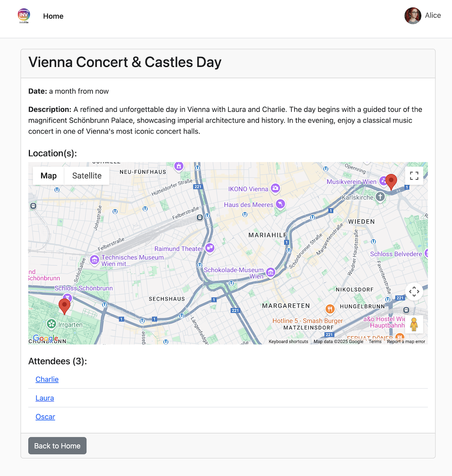Switch map to Satellite view
Viewport: 452px width, 476px height.
click(87, 176)
